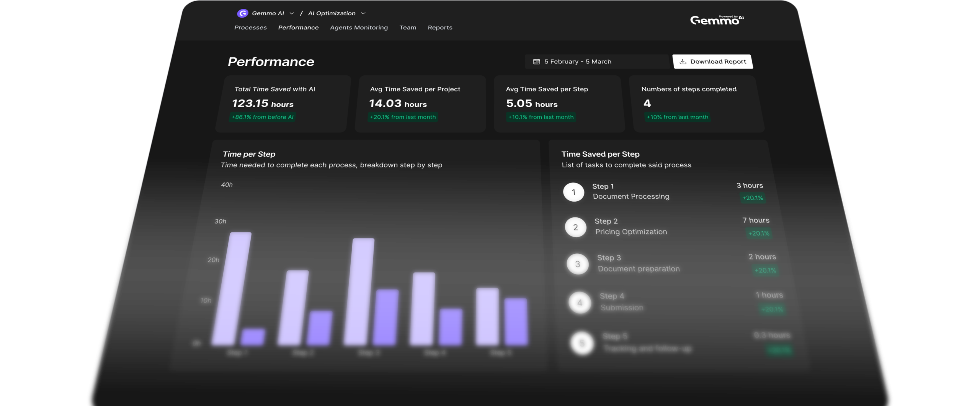
Task: Open the Agents Monitoring tab
Action: point(359,28)
